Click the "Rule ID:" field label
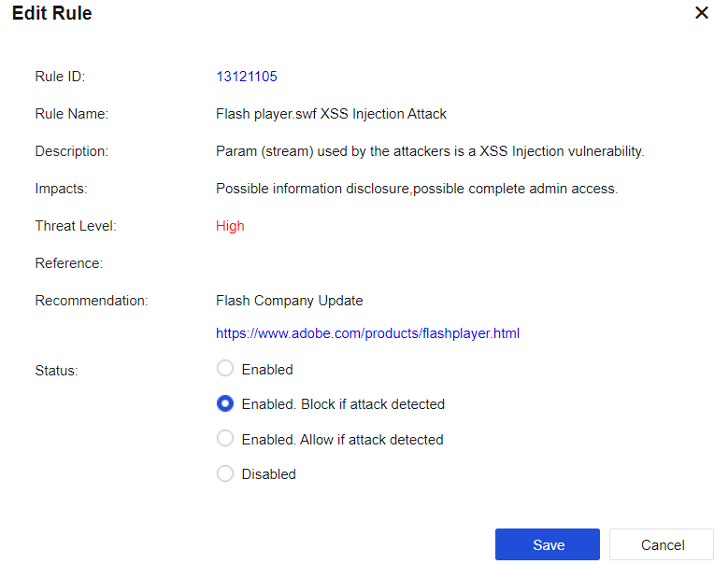The width and height of the screenshot is (728, 564). pos(60,77)
